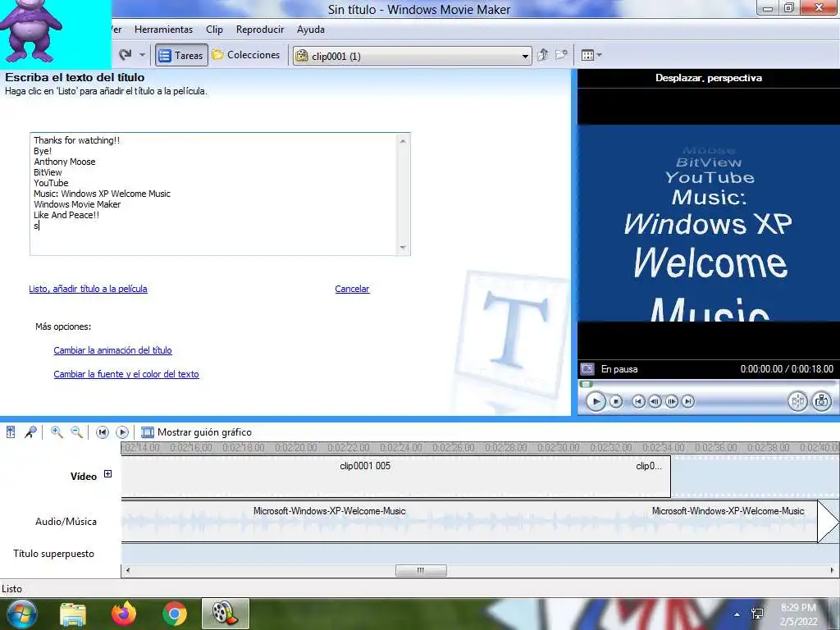Expand the Vídeo track plus icon
This screenshot has width=840, height=630.
pyautogui.click(x=107, y=474)
